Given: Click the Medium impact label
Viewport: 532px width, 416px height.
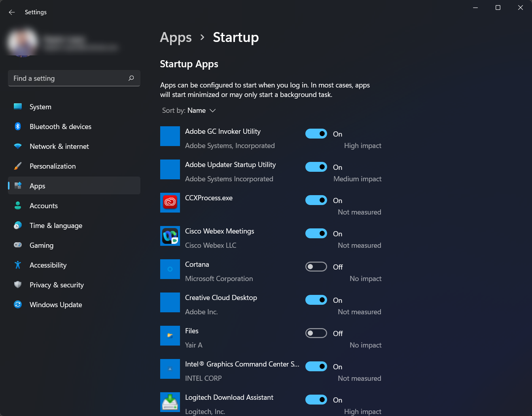Looking at the screenshot, I should 358,179.
